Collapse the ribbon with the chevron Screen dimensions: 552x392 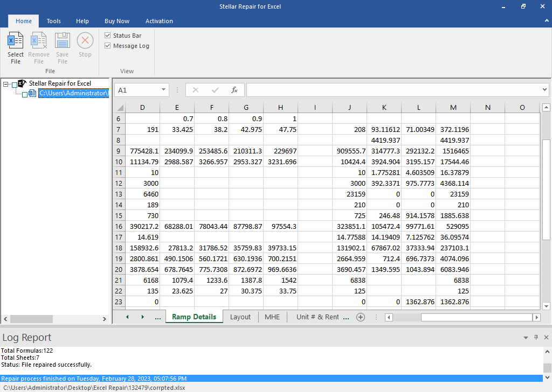[547, 21]
